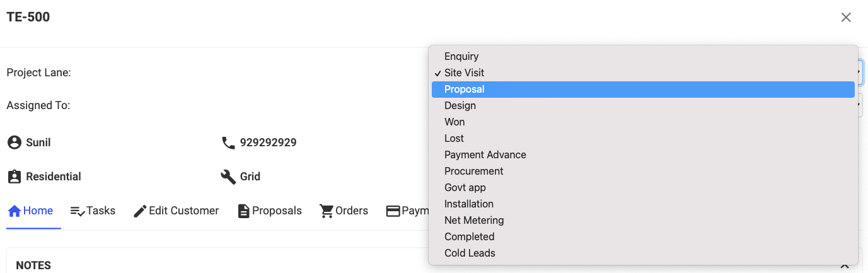Viewport: 868px width, 273px height.
Task: Select Proposal from the lane dropdown
Action: pyautogui.click(x=464, y=90)
